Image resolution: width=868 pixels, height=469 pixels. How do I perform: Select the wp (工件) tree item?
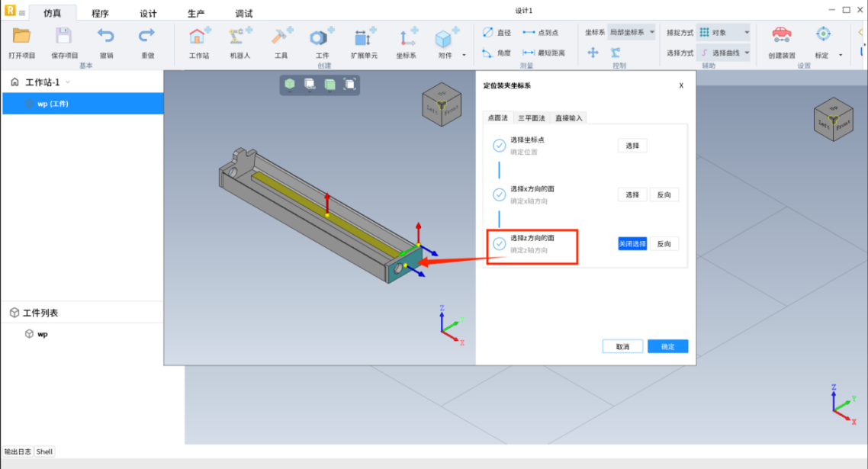point(53,104)
